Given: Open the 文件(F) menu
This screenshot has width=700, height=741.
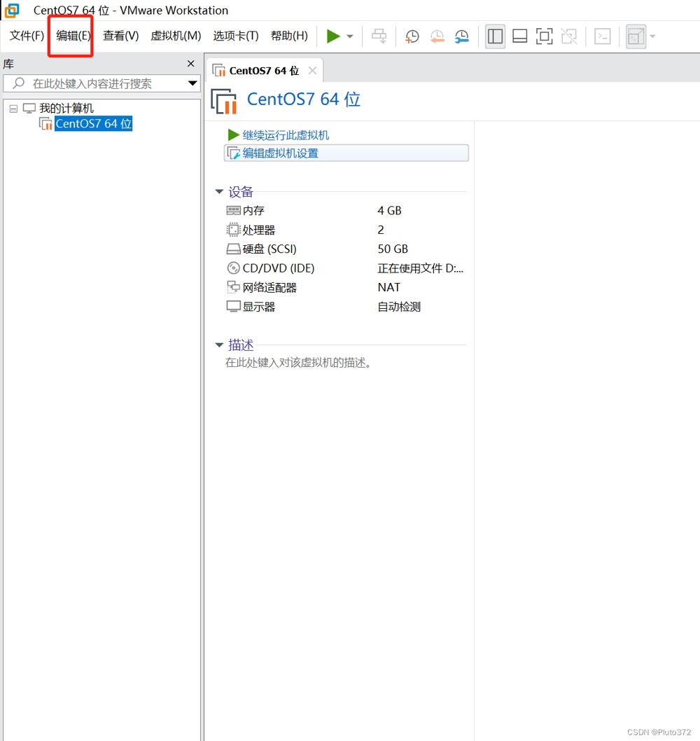Looking at the screenshot, I should pos(27,36).
